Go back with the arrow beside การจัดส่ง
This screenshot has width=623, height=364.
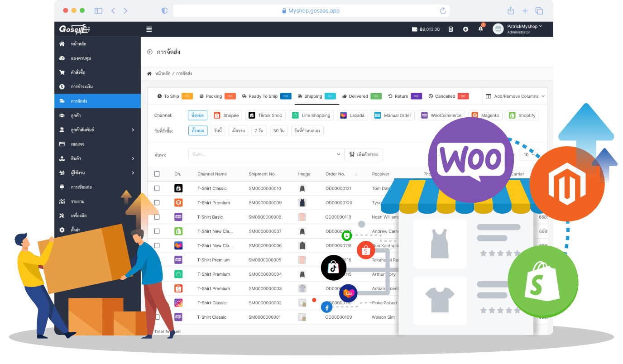(x=150, y=52)
